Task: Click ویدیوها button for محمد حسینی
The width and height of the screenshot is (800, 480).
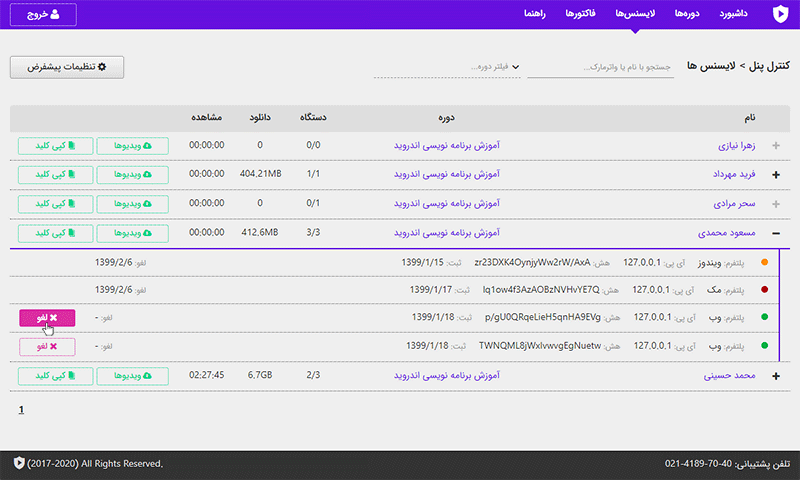Action: [x=133, y=376]
